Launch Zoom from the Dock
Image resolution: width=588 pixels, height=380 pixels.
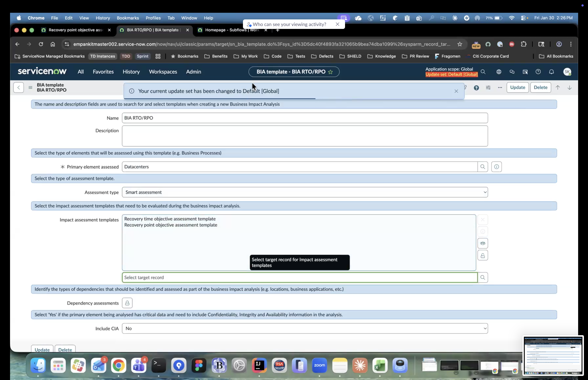tap(319, 365)
